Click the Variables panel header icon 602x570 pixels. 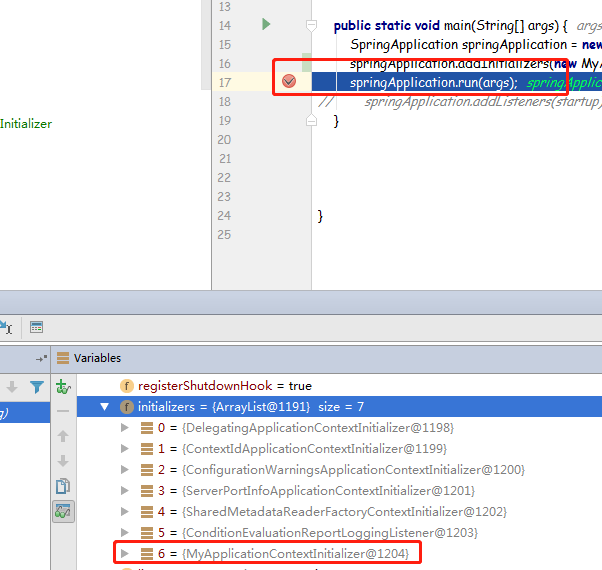63,358
